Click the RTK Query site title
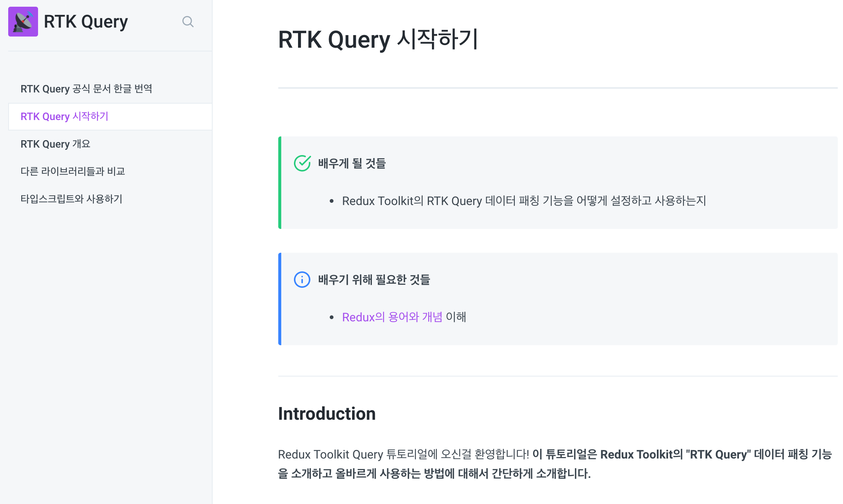Viewport: 843px width, 504px height. click(86, 22)
